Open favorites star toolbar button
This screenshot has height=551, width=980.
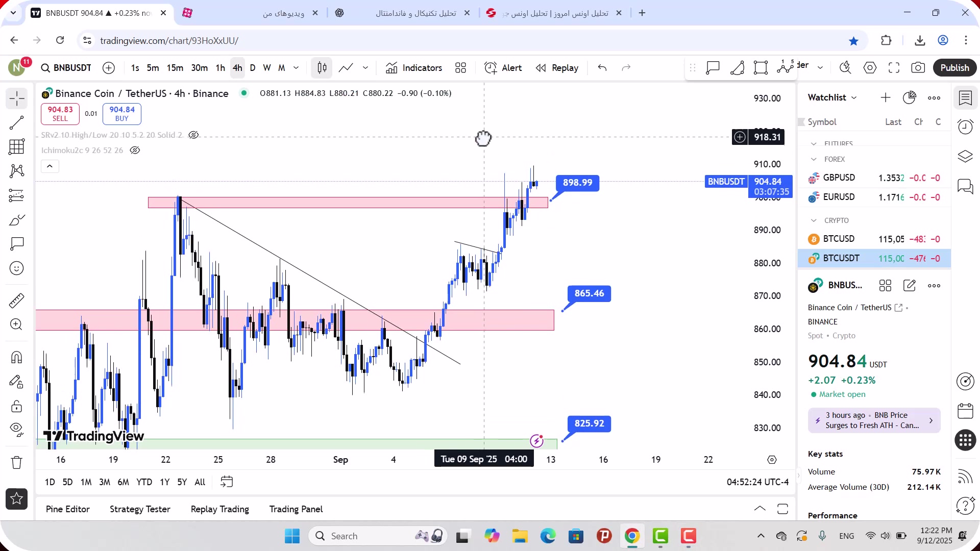[x=16, y=499]
